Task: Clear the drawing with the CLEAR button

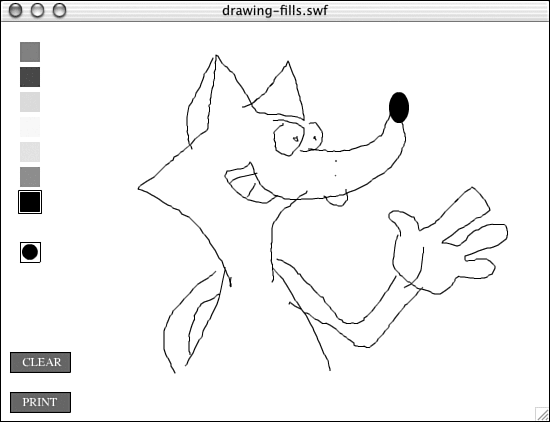Action: (40, 362)
